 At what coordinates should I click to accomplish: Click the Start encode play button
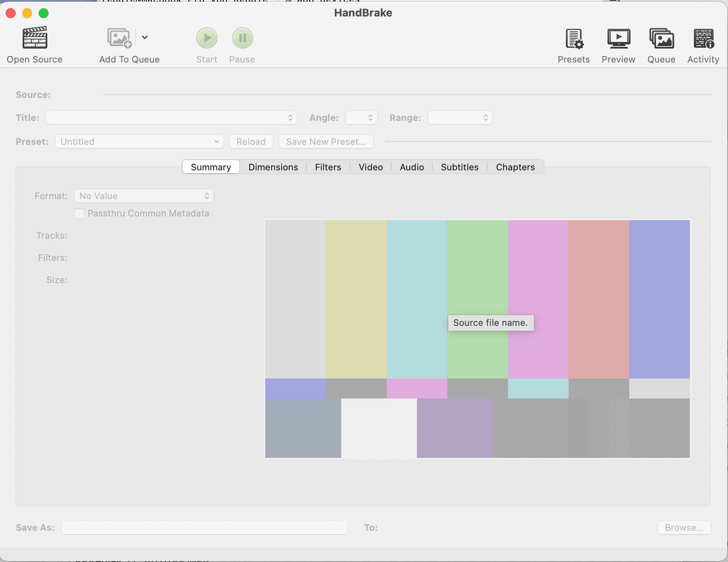pos(206,38)
